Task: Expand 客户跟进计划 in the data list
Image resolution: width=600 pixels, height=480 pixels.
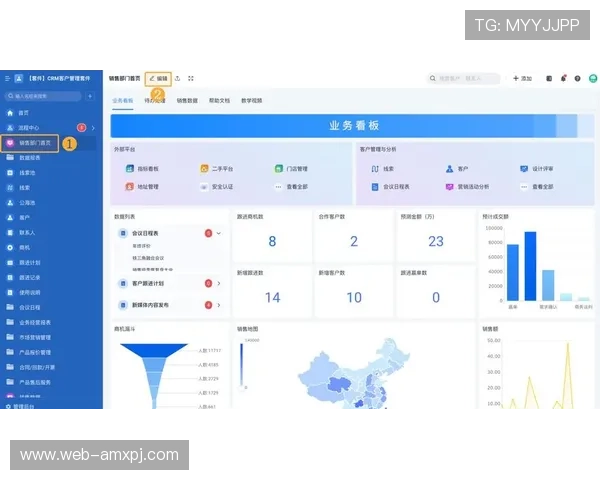Action: (x=219, y=284)
